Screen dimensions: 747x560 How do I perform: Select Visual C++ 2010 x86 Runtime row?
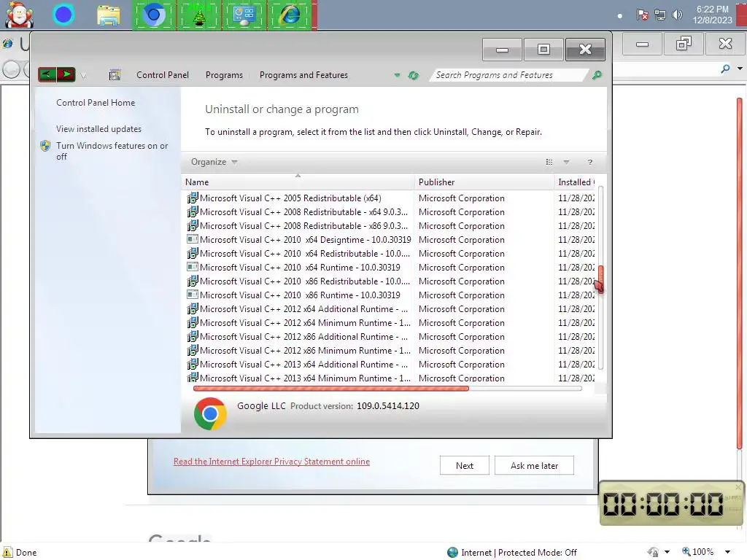[x=391, y=295]
